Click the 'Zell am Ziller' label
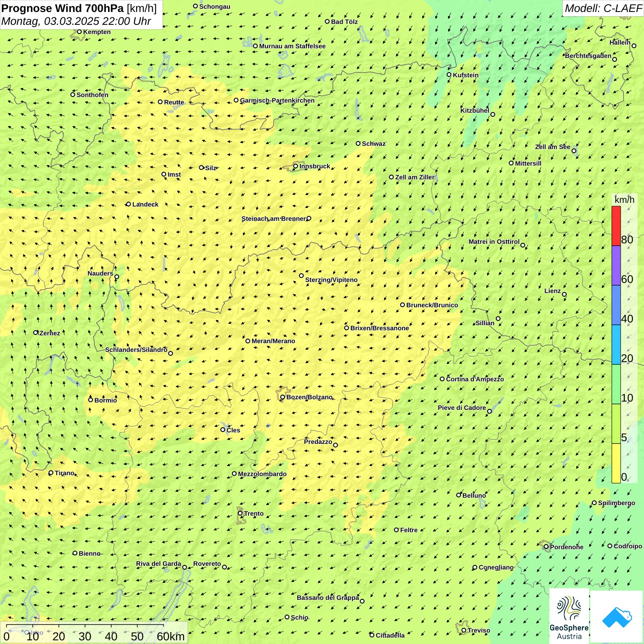This screenshot has height=644, width=644. tap(415, 177)
